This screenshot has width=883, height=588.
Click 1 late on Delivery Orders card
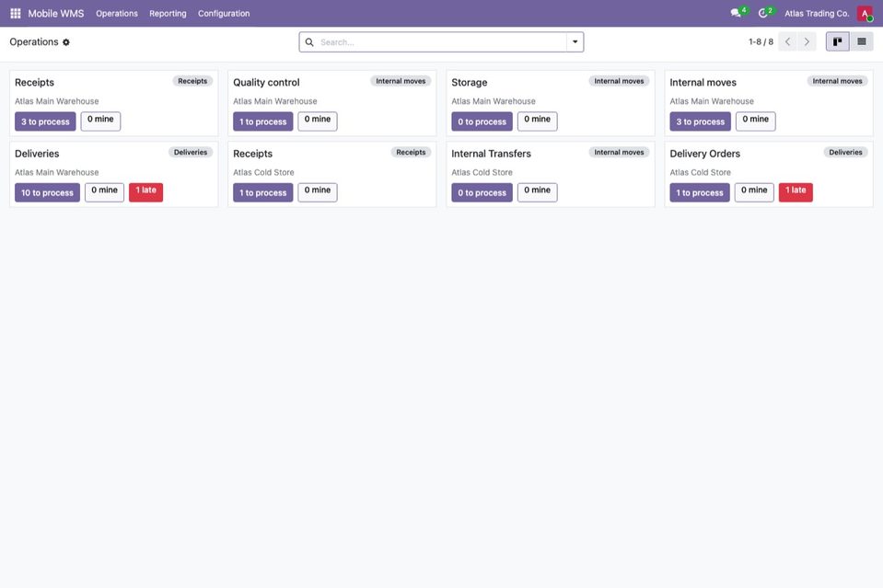tap(796, 192)
